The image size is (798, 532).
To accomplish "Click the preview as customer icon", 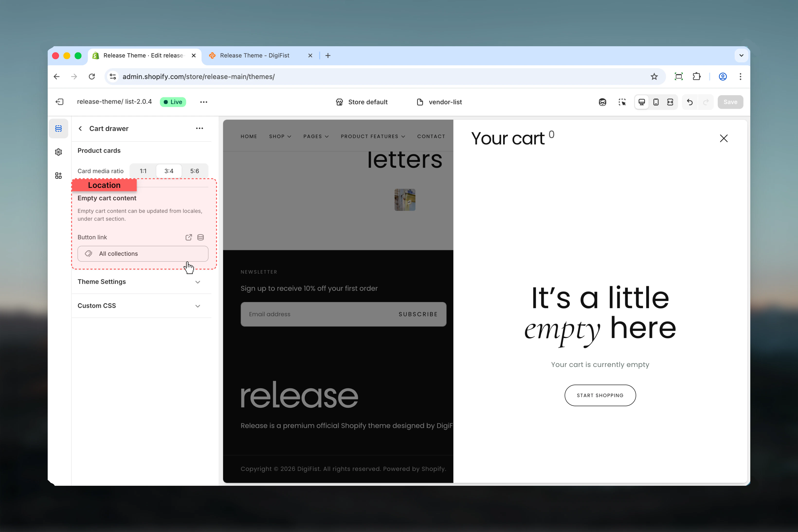I will (x=602, y=102).
